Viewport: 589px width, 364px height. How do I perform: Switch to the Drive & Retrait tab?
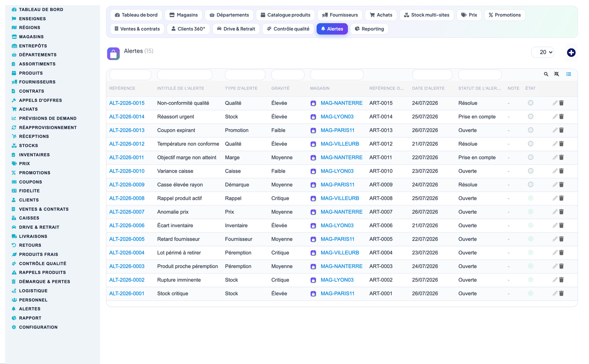236,29
